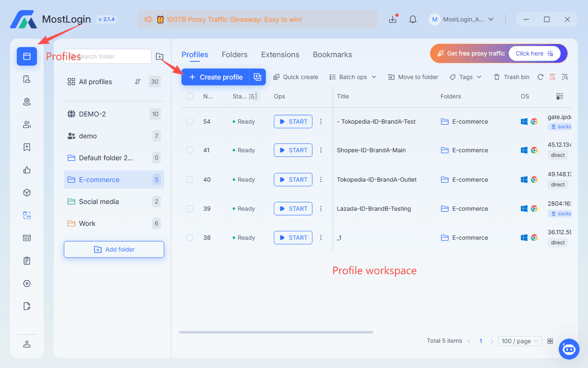Select the checkbox for profile 40

click(190, 179)
